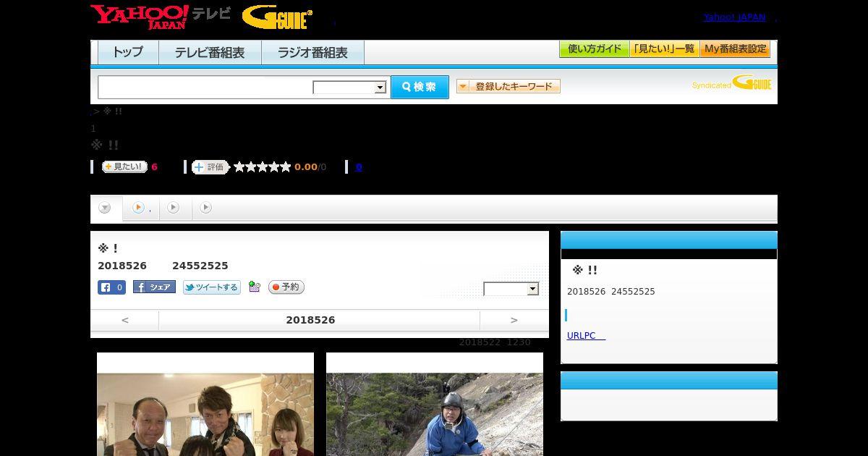
Task: Share on Facebook via シェア button
Action: click(x=154, y=287)
